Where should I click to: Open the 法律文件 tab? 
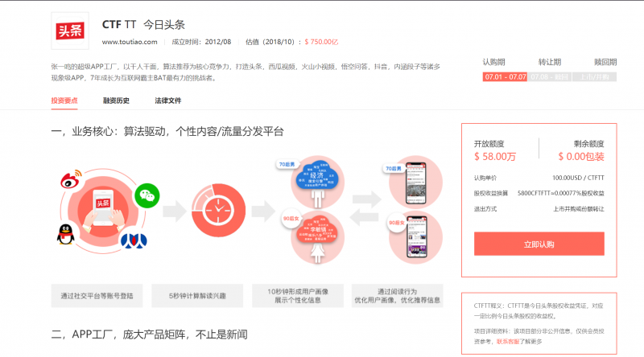[168, 101]
